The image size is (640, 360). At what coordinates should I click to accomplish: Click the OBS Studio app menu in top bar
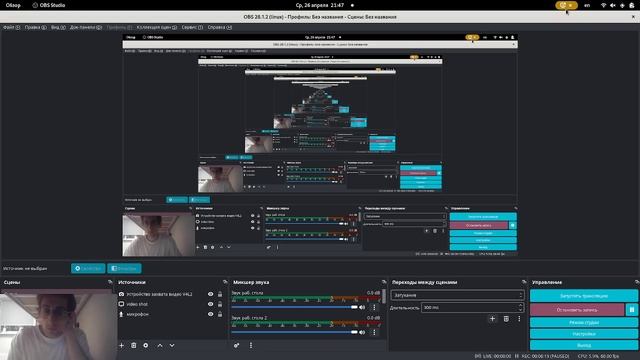click(x=49, y=5)
